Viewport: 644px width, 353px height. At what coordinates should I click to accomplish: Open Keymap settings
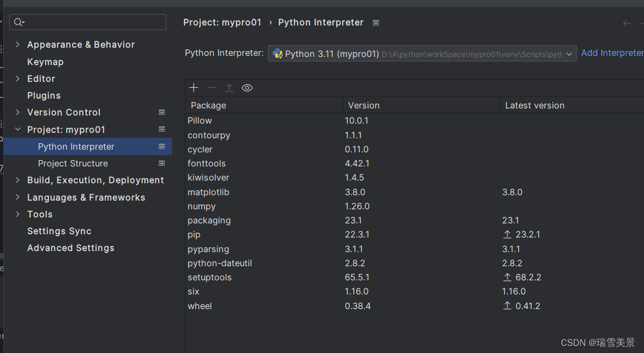coord(45,62)
